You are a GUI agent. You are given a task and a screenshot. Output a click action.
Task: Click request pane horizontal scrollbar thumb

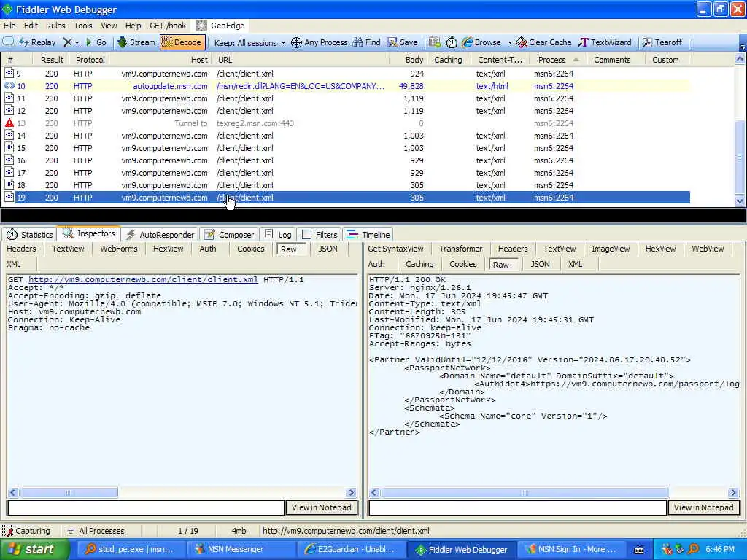68,492
